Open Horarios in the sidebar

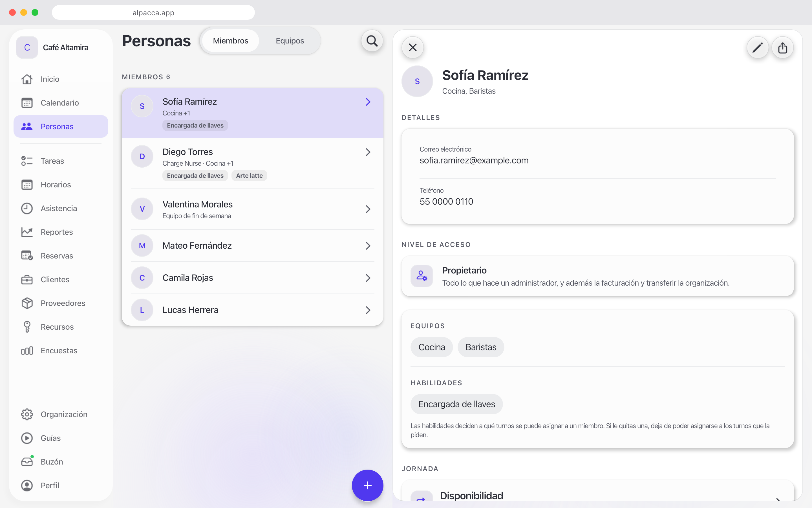[x=61, y=185]
